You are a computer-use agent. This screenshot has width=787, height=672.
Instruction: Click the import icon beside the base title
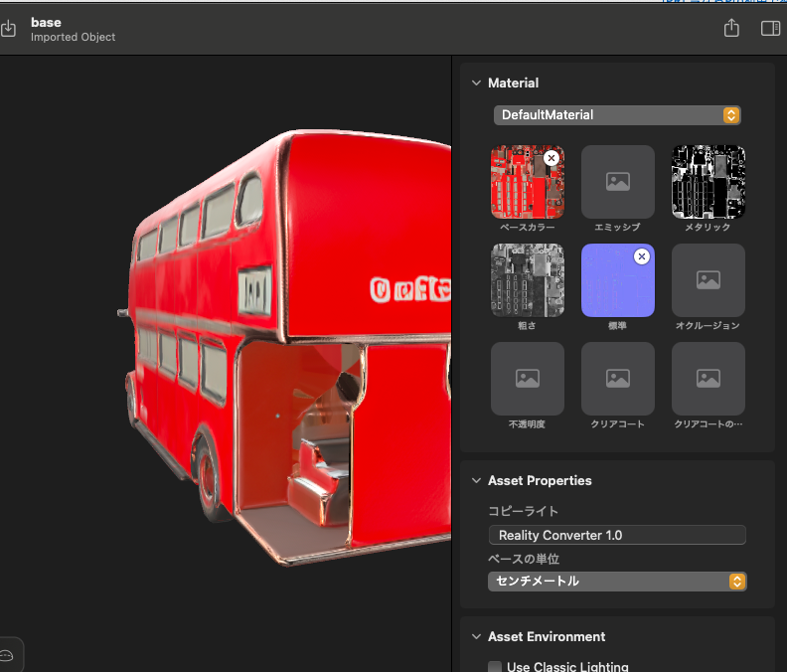coord(8,29)
